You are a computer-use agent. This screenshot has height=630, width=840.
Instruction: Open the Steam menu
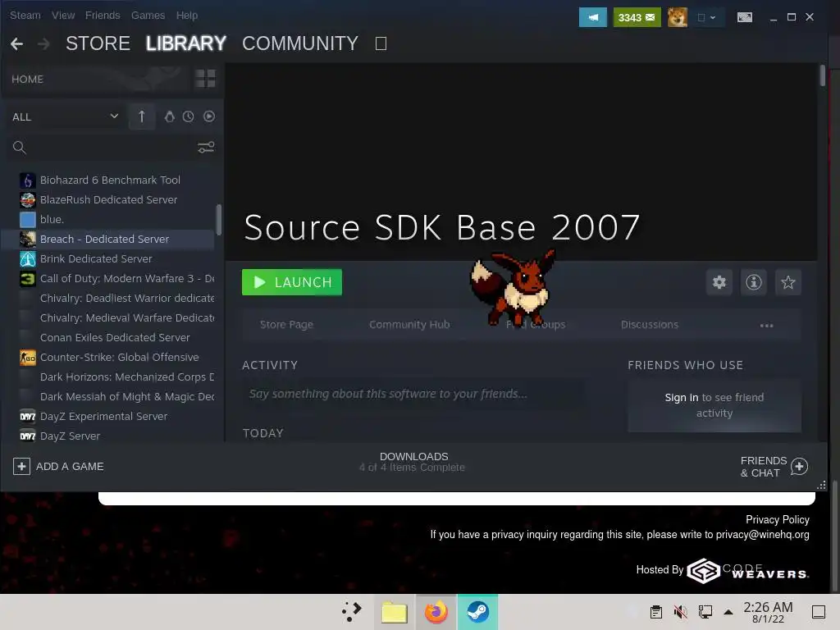tap(25, 15)
